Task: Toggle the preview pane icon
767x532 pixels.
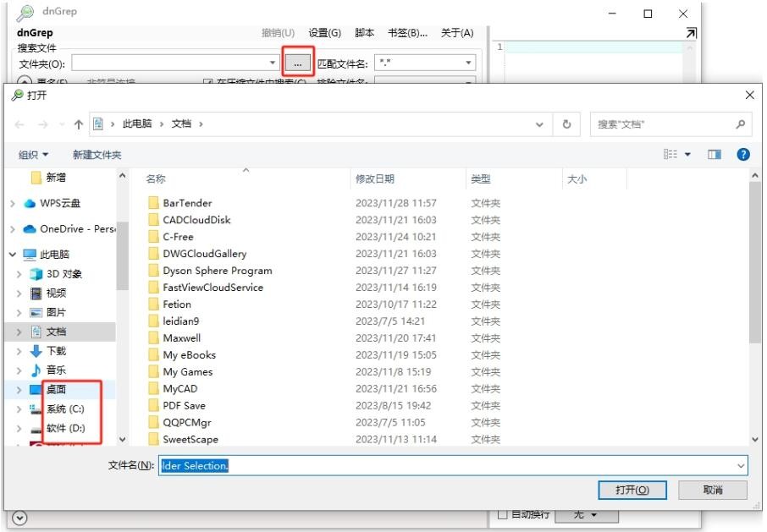Action: click(715, 155)
